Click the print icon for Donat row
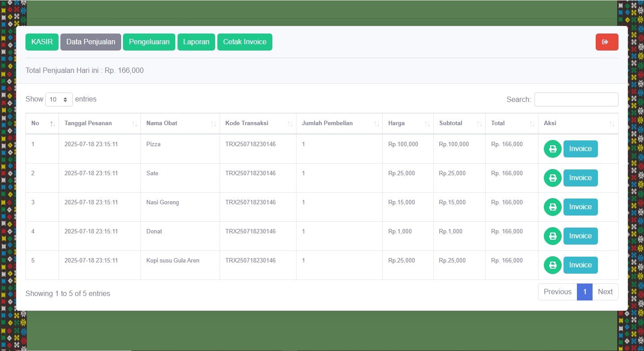Image resolution: width=644 pixels, height=351 pixels. [552, 236]
